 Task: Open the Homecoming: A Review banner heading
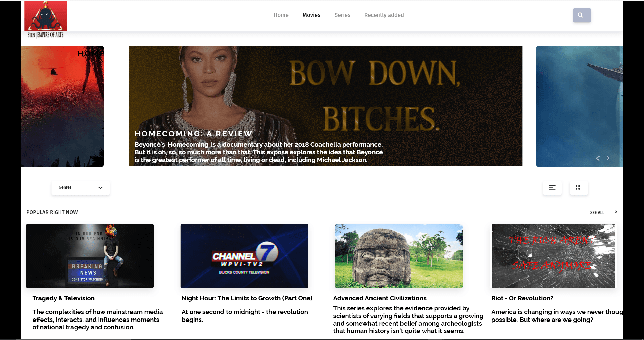(x=193, y=134)
